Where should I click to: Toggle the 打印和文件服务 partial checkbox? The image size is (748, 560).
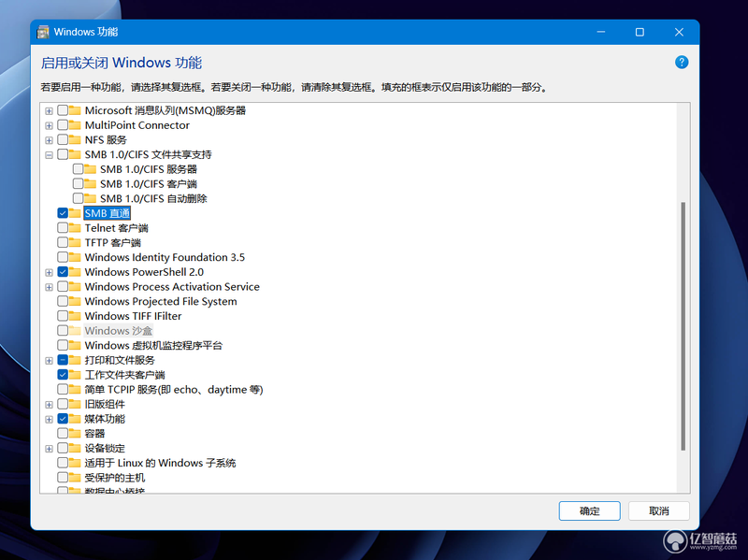pos(63,360)
